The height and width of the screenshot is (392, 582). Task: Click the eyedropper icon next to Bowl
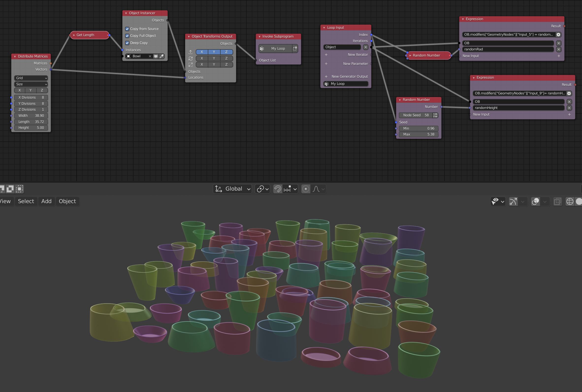pos(162,56)
